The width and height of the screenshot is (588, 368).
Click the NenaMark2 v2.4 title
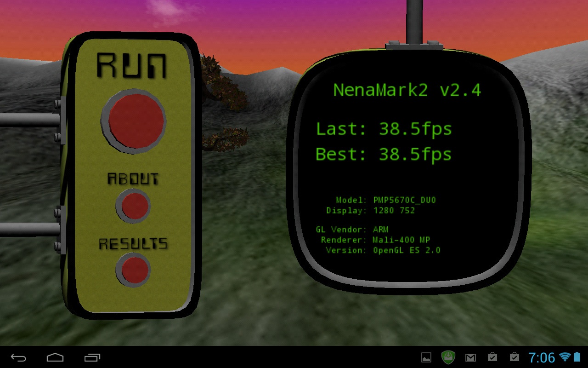pyautogui.click(x=407, y=90)
